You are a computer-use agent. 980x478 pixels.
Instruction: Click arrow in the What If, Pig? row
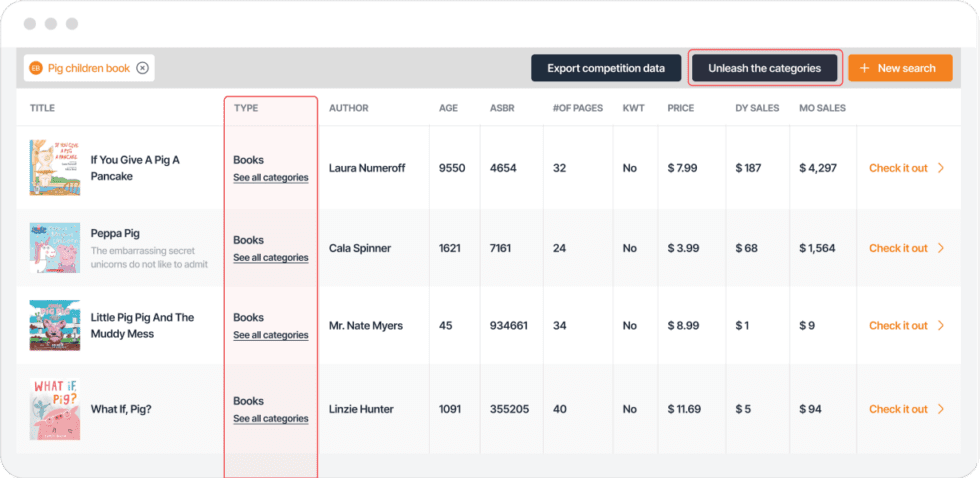940,409
